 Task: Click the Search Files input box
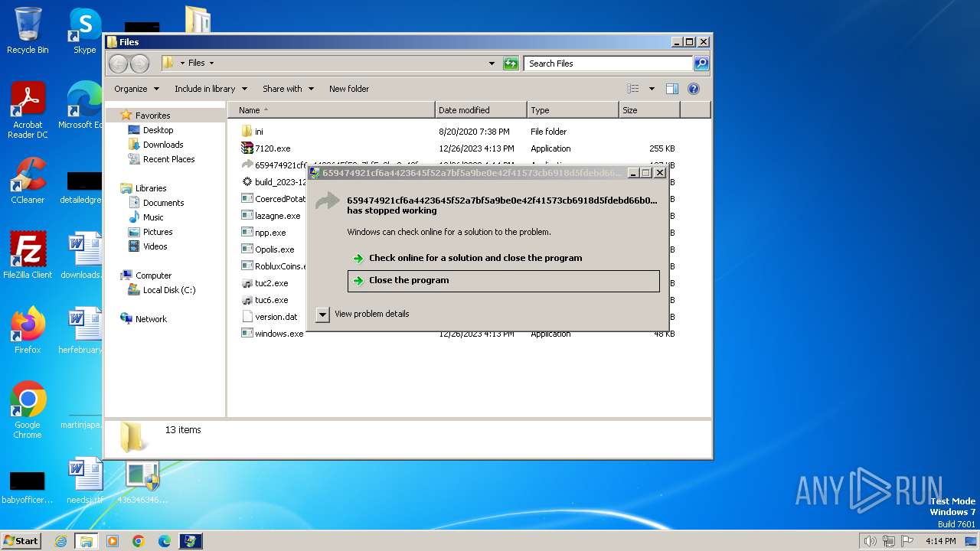[608, 64]
